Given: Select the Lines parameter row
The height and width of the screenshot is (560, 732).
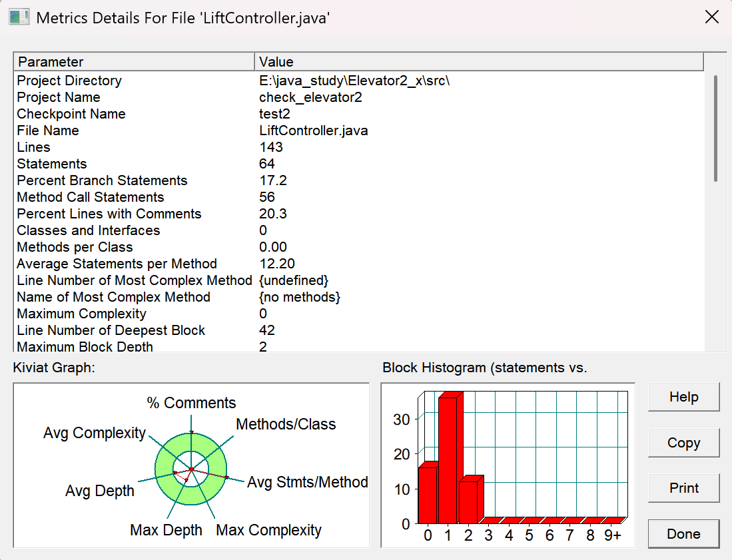Looking at the screenshot, I should click(x=358, y=147).
